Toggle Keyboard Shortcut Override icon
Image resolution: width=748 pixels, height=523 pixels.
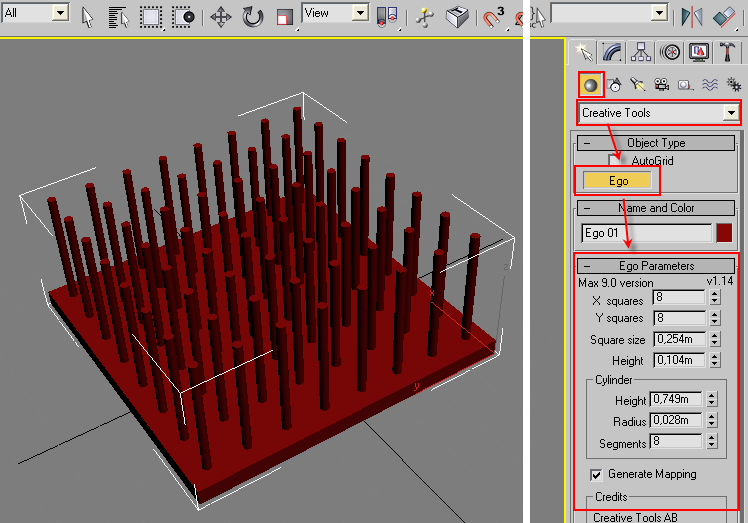[457, 18]
